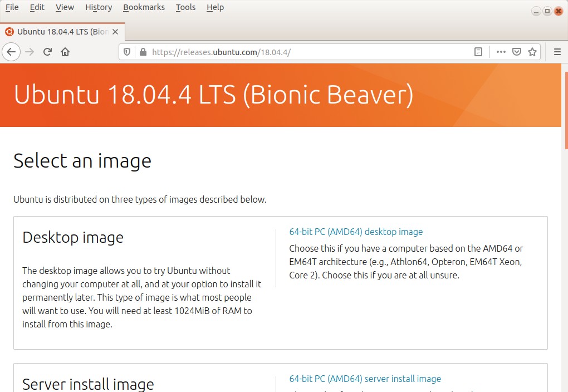Save page to Pocket
This screenshot has width=568, height=392.
pos(517,52)
